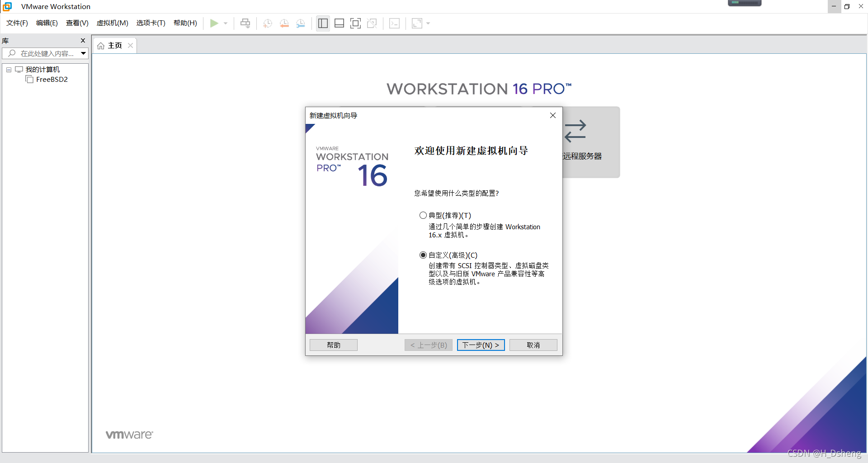Click the Full Screen mode icon
This screenshot has height=463, width=868.
[355, 23]
